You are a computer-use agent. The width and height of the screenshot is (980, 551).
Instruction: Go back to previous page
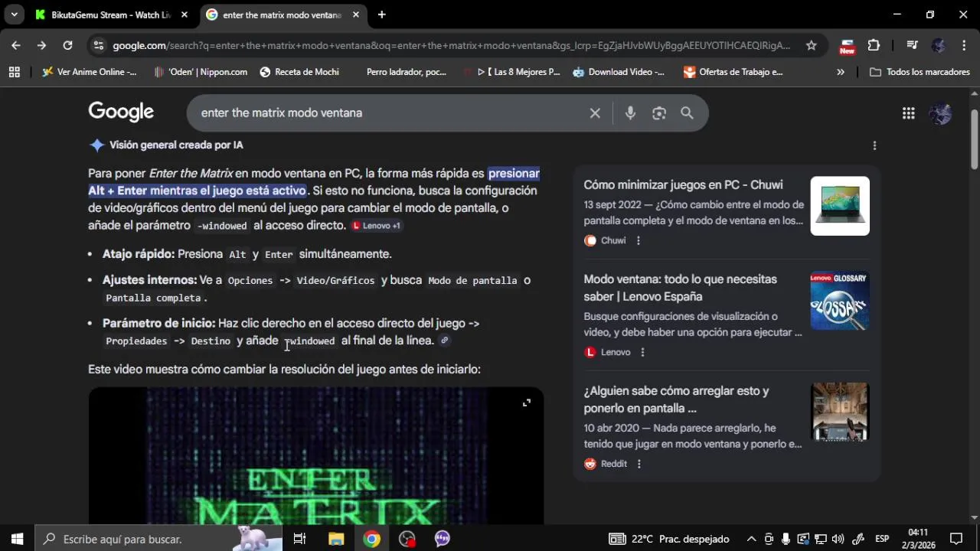16,45
